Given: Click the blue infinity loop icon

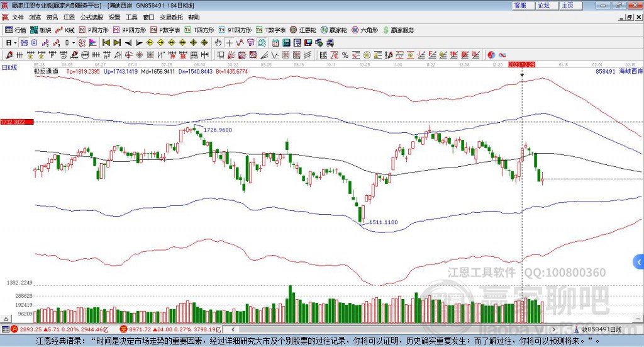Looking at the screenshot, I should coord(502,55).
